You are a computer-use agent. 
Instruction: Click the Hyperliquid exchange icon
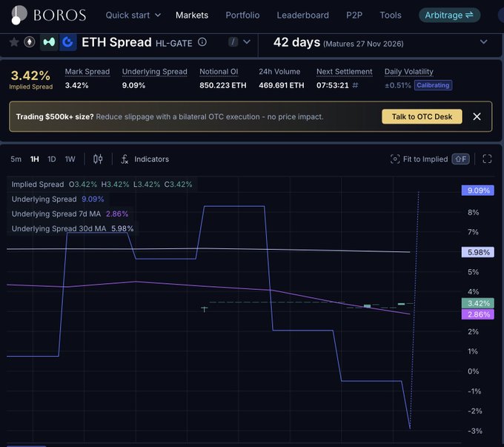49,42
